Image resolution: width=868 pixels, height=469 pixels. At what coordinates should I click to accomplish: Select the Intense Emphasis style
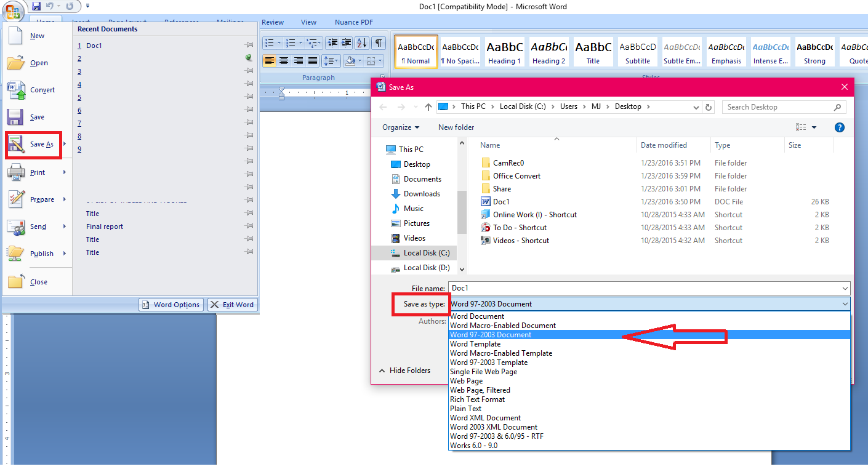click(770, 50)
